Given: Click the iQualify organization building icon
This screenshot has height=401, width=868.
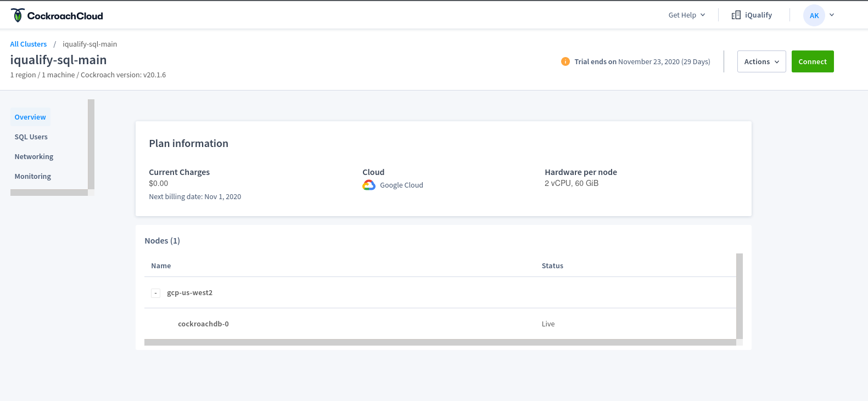Looking at the screenshot, I should (736, 15).
